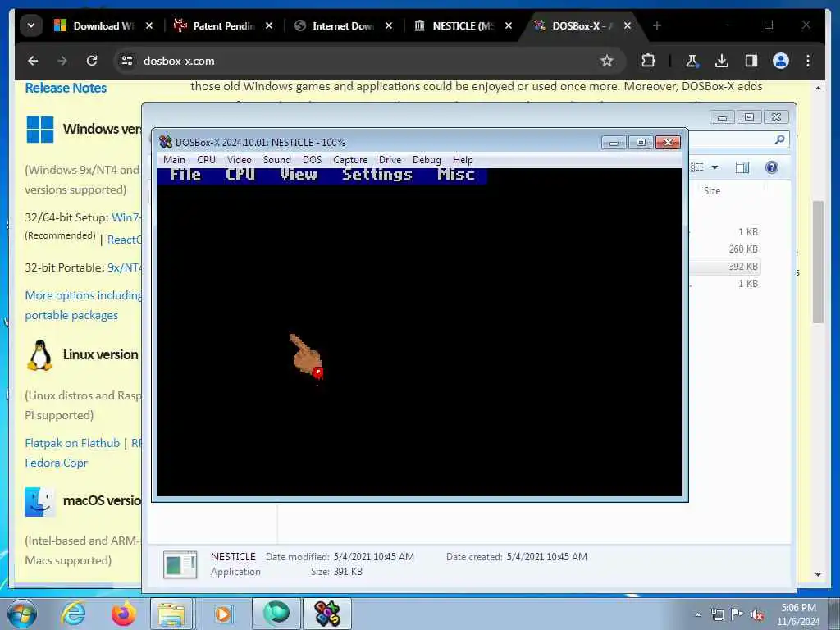Open the browser Extensions puzzle icon
This screenshot has width=840, height=630.
pos(648,61)
